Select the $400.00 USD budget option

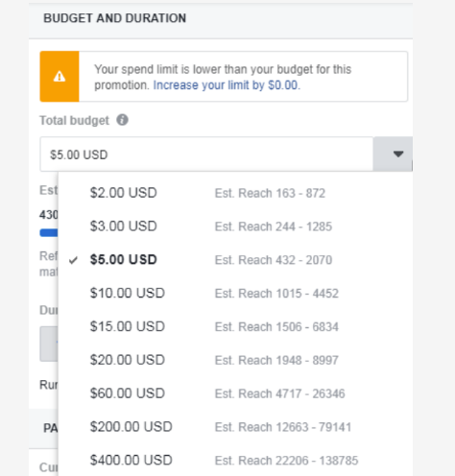coord(235,460)
